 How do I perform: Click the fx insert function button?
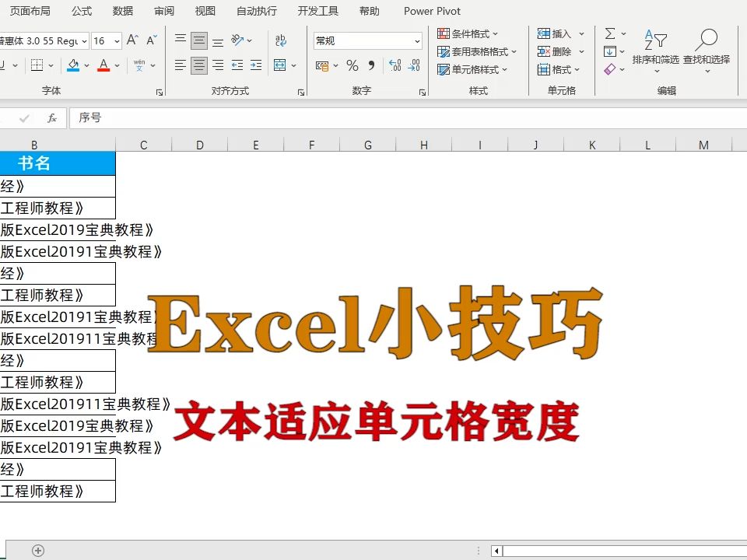51,117
